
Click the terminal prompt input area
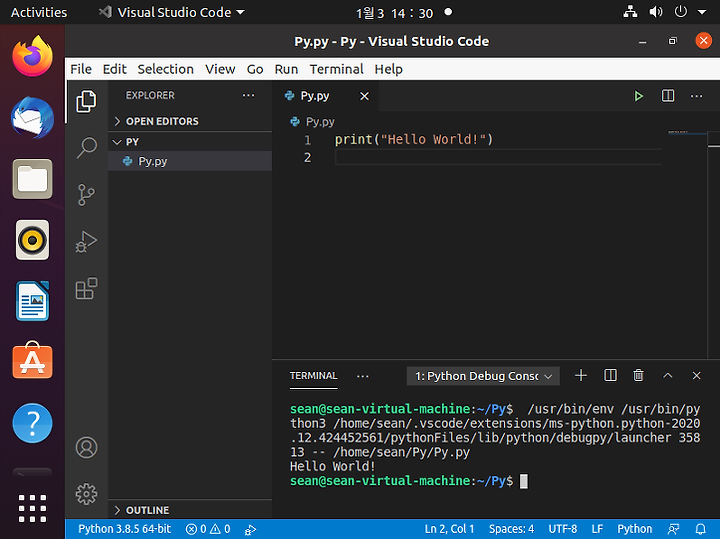coord(523,481)
